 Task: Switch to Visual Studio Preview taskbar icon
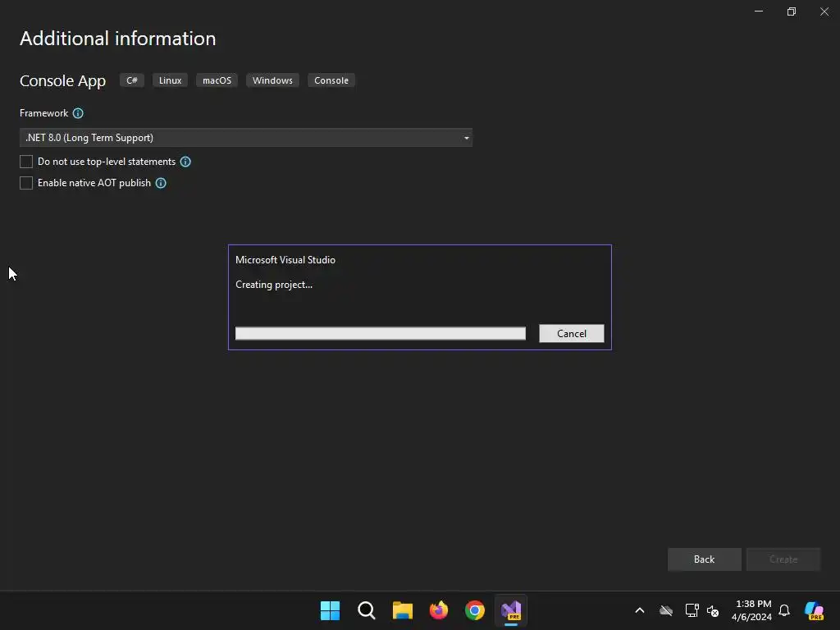(511, 610)
